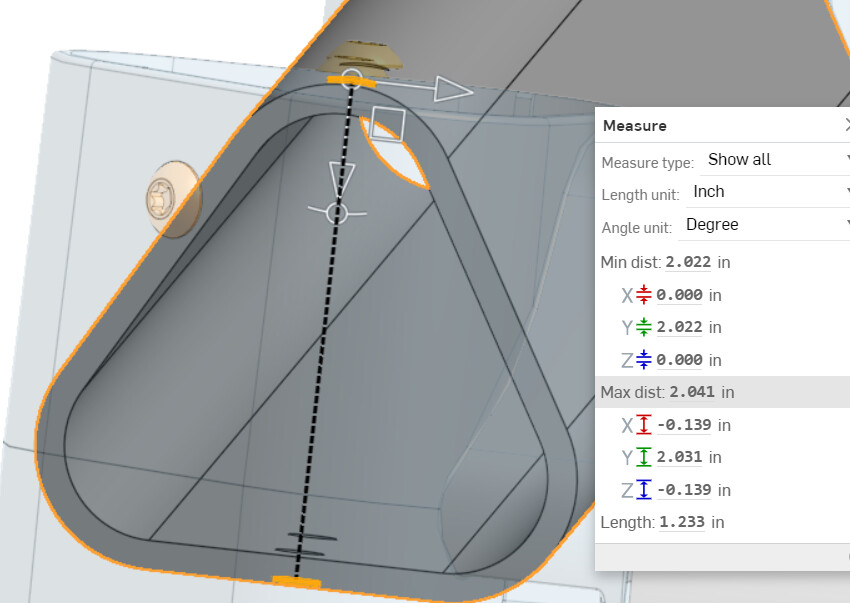850x603 pixels.
Task: Click the Max dist X value -0.139
Action: 684,425
